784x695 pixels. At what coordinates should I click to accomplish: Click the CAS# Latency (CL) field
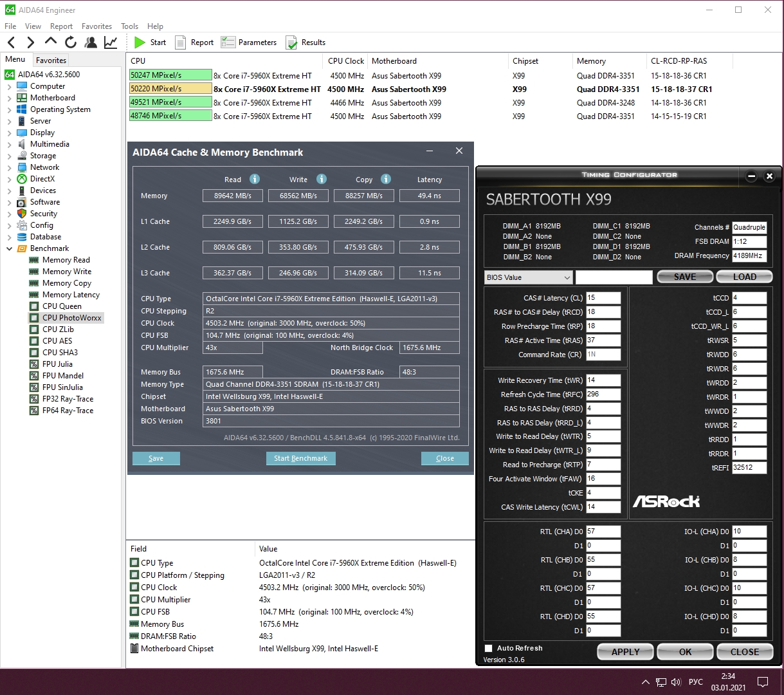point(603,298)
